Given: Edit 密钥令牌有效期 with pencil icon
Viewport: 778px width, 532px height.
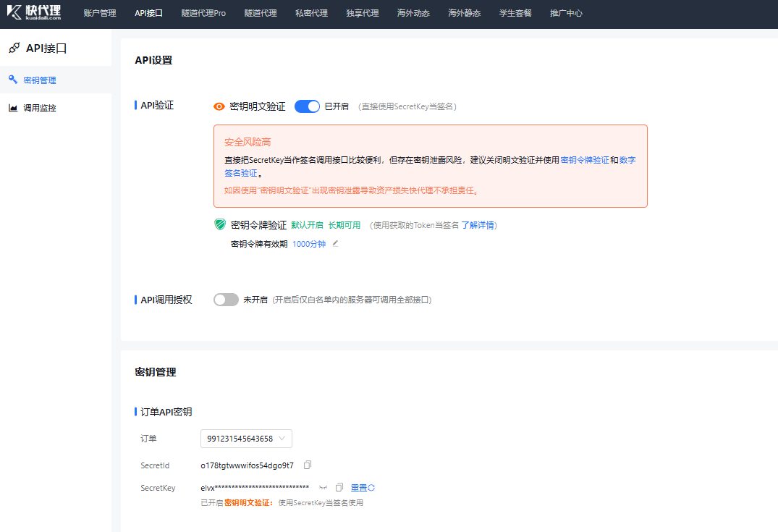Looking at the screenshot, I should pyautogui.click(x=335, y=244).
